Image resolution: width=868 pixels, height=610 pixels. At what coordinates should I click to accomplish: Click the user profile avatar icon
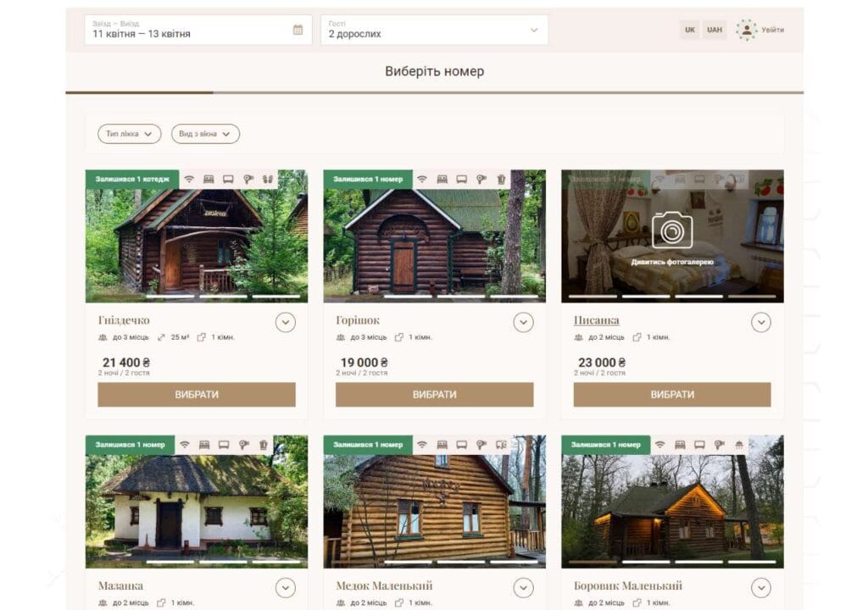pyautogui.click(x=746, y=30)
